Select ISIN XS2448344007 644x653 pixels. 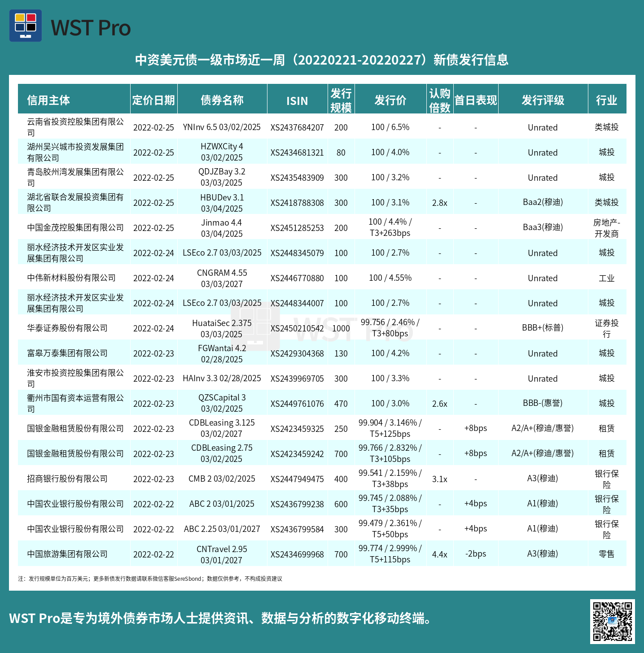pos(297,304)
